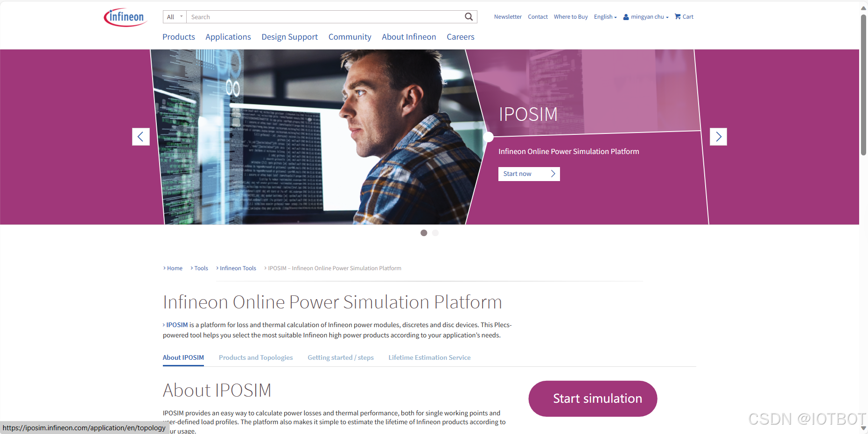Select the second carousel dot indicator
The image size is (868, 434).
click(435, 233)
